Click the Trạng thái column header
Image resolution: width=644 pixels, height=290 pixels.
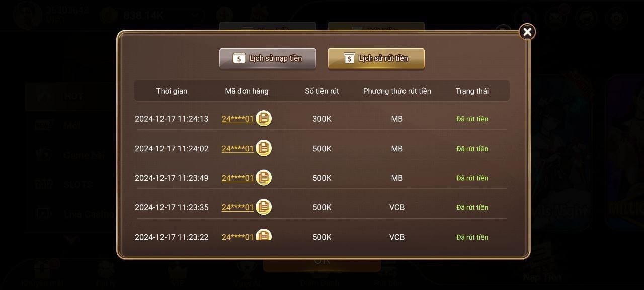coord(472,91)
